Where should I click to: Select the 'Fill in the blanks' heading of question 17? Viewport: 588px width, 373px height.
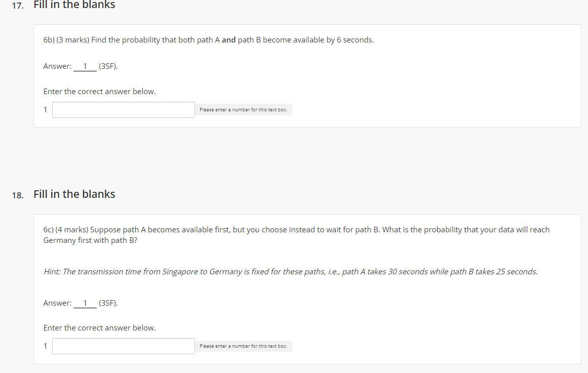[74, 6]
